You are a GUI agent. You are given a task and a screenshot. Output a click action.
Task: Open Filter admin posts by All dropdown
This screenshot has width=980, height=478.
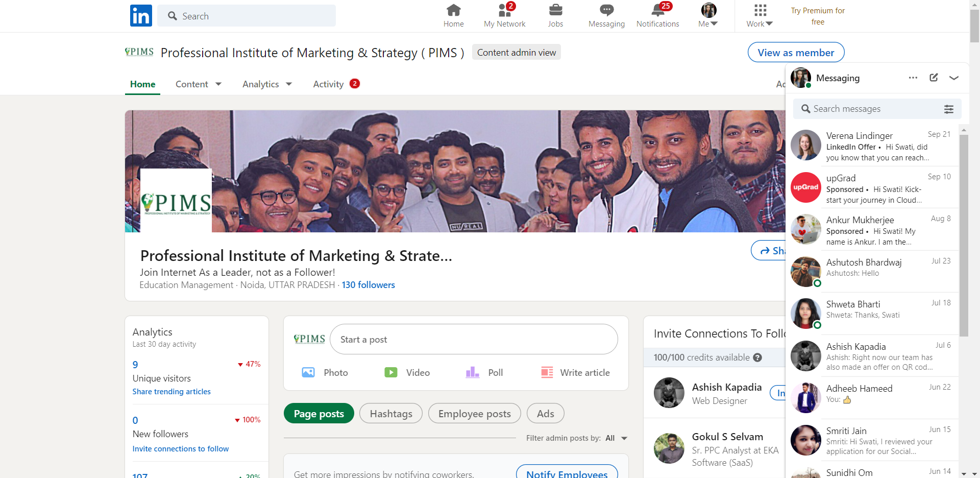point(617,438)
